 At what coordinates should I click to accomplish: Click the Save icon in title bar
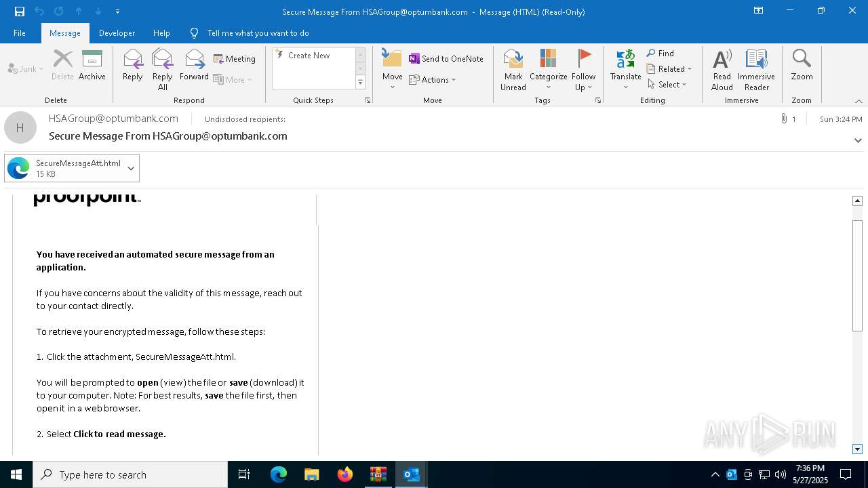20,12
